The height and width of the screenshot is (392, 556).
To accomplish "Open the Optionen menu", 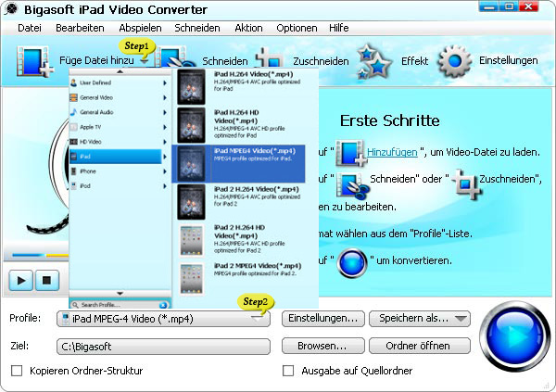I will [x=297, y=28].
